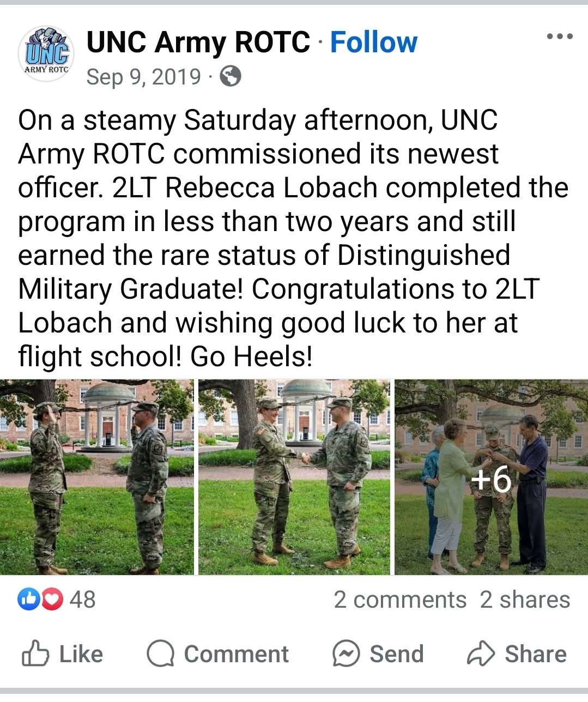
Task: Tap the Like thumbs-up icon
Action: coord(35,653)
